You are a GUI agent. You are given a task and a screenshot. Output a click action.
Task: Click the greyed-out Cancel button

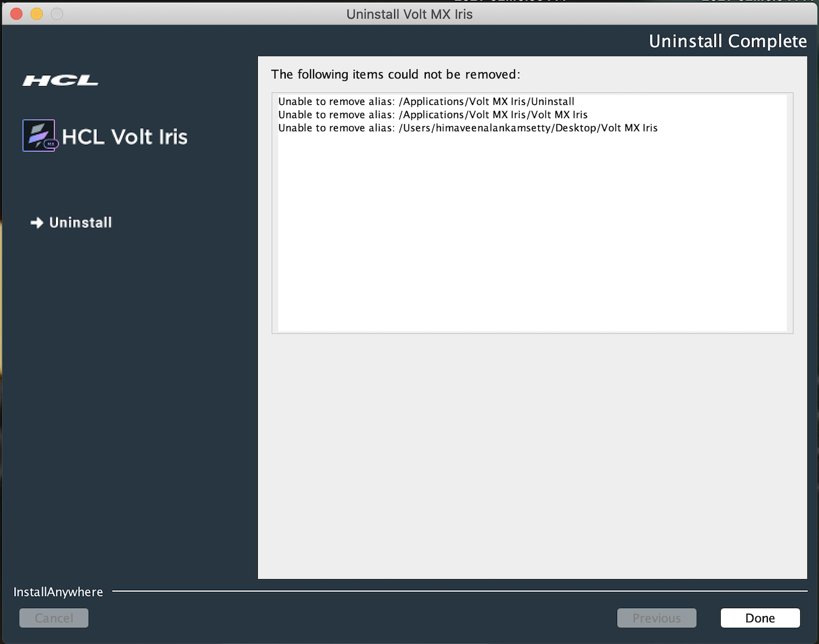54,618
